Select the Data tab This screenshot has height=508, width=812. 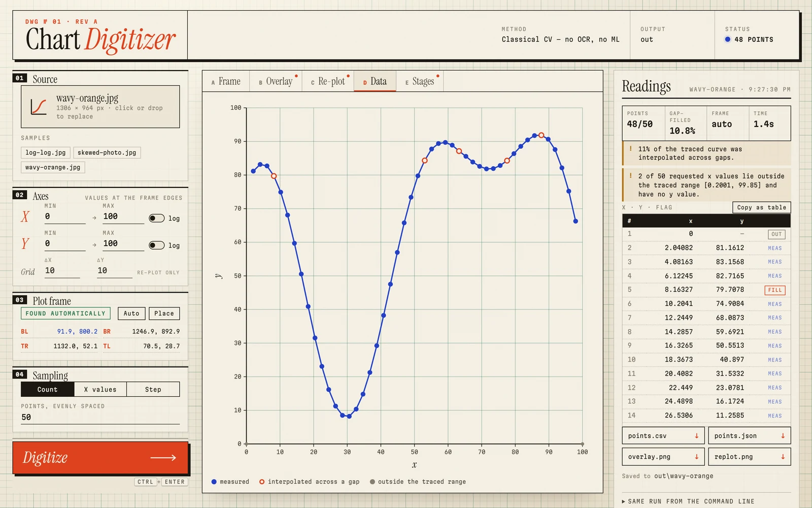pyautogui.click(x=375, y=81)
